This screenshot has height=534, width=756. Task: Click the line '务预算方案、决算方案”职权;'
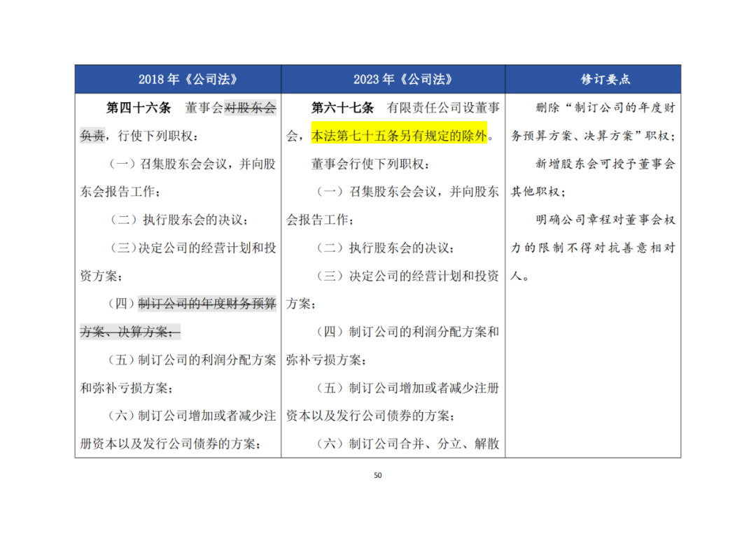point(594,136)
